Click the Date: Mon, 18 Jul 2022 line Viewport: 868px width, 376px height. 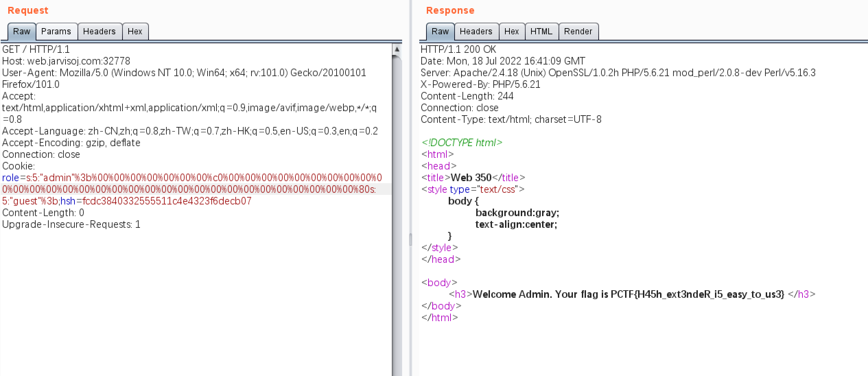point(503,61)
